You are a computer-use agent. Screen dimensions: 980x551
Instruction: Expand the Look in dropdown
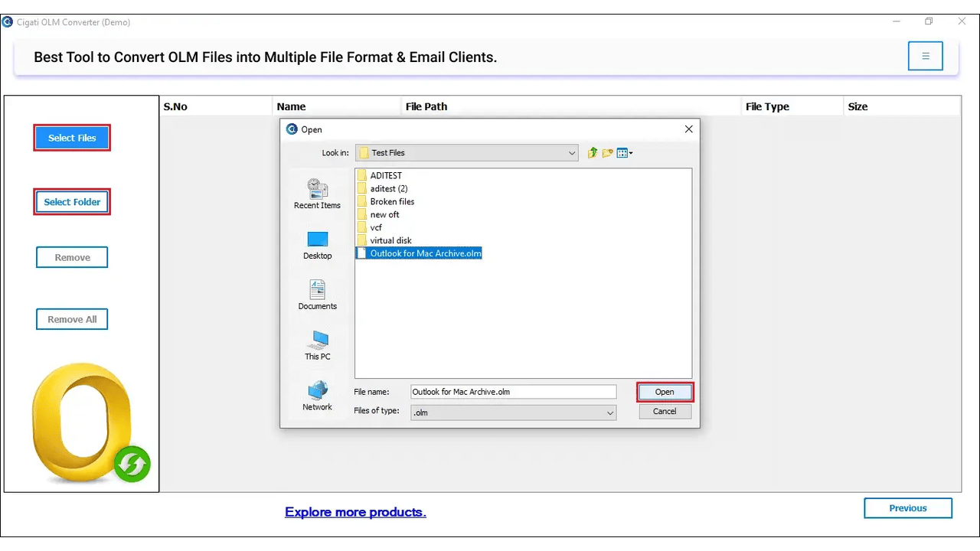(572, 153)
